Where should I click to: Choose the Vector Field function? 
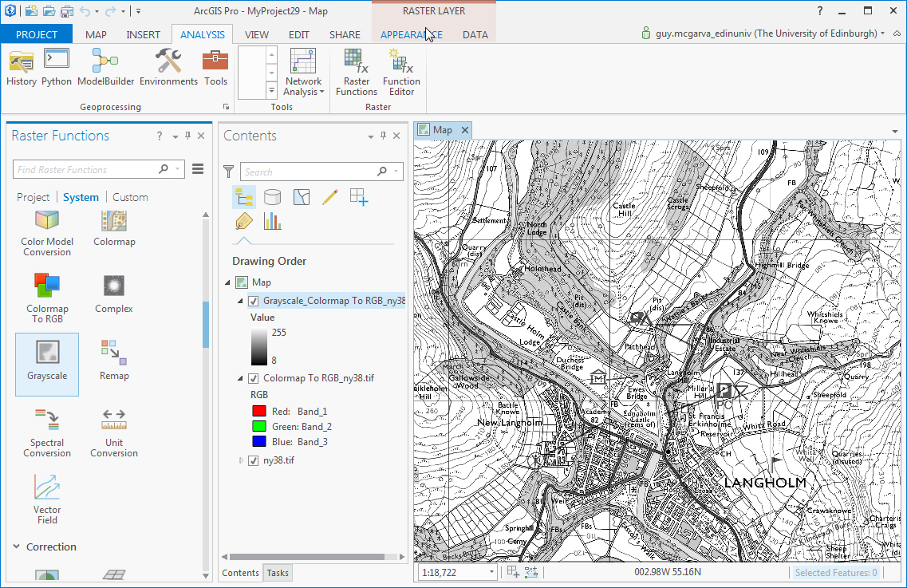click(47, 499)
